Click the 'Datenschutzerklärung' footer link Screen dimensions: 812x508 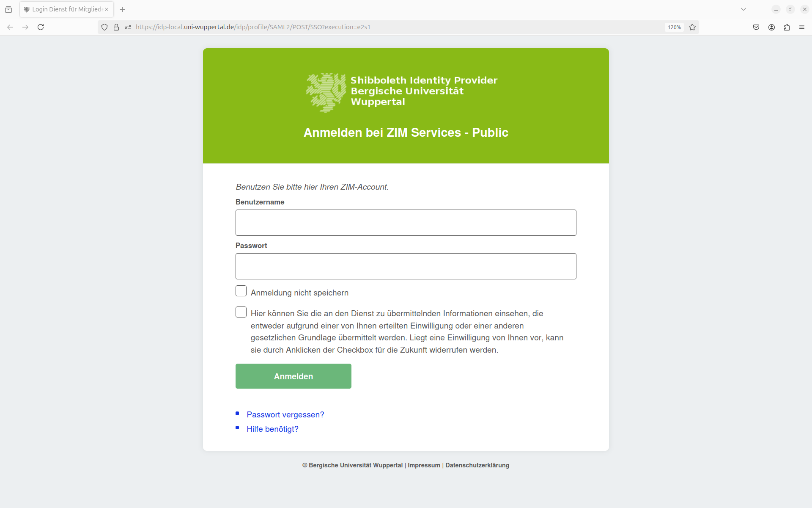pyautogui.click(x=477, y=465)
